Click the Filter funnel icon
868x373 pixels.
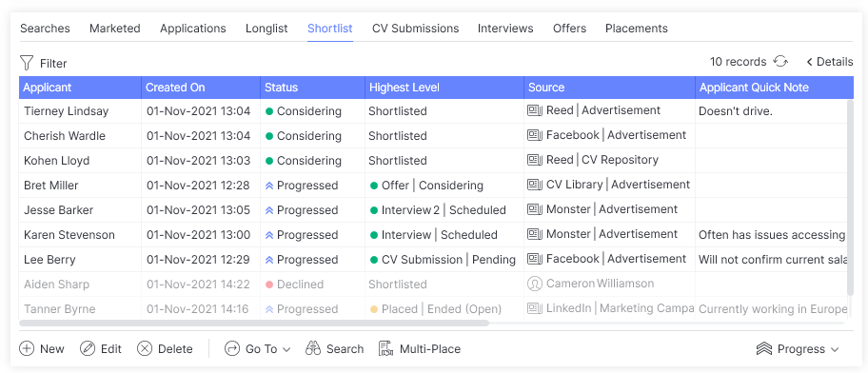(x=27, y=63)
